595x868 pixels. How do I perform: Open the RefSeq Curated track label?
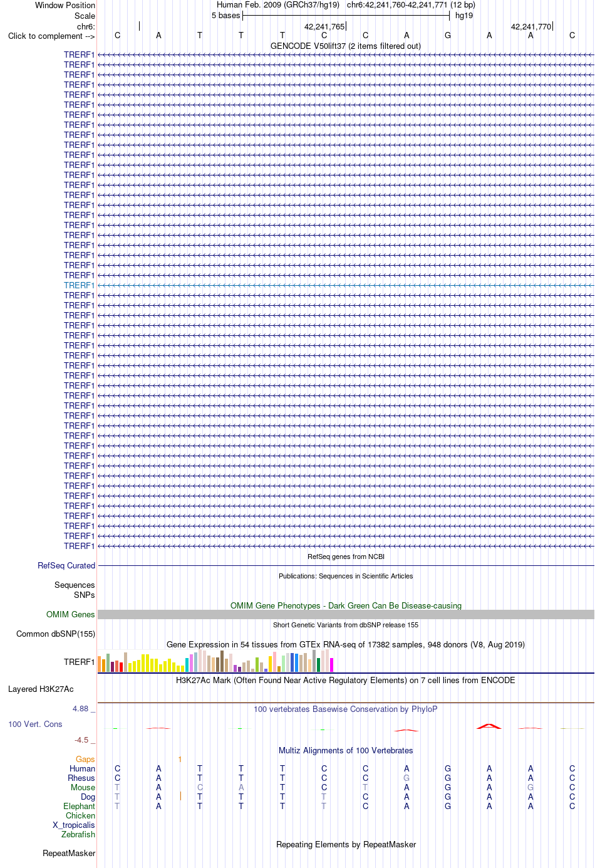pyautogui.click(x=66, y=565)
